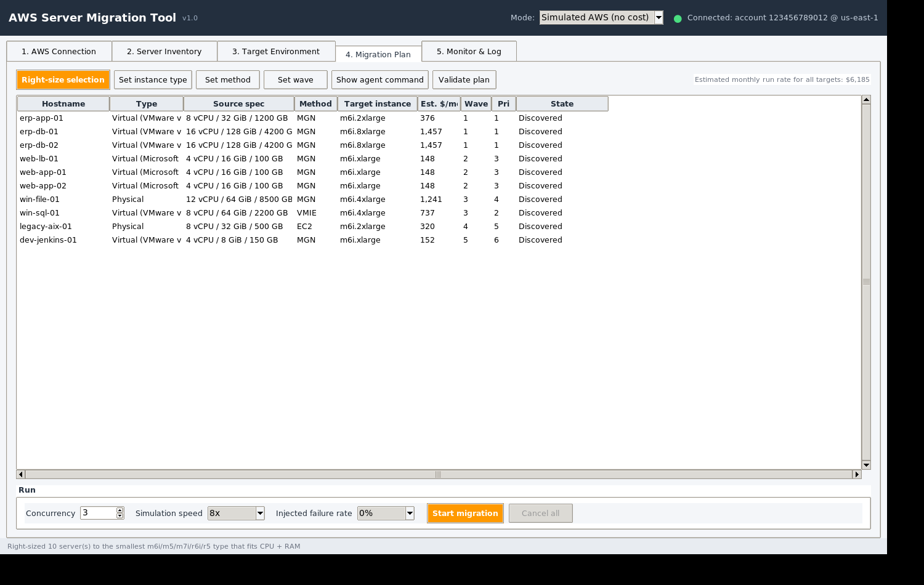Click the horizontal scrollbar left arrow

click(x=20, y=474)
